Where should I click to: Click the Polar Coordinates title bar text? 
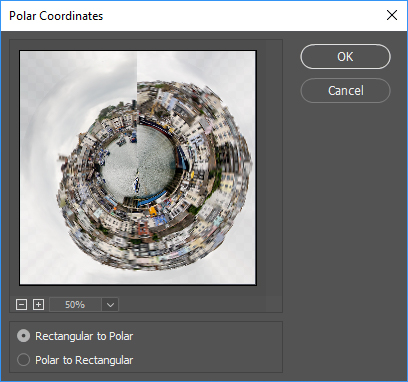[56, 16]
